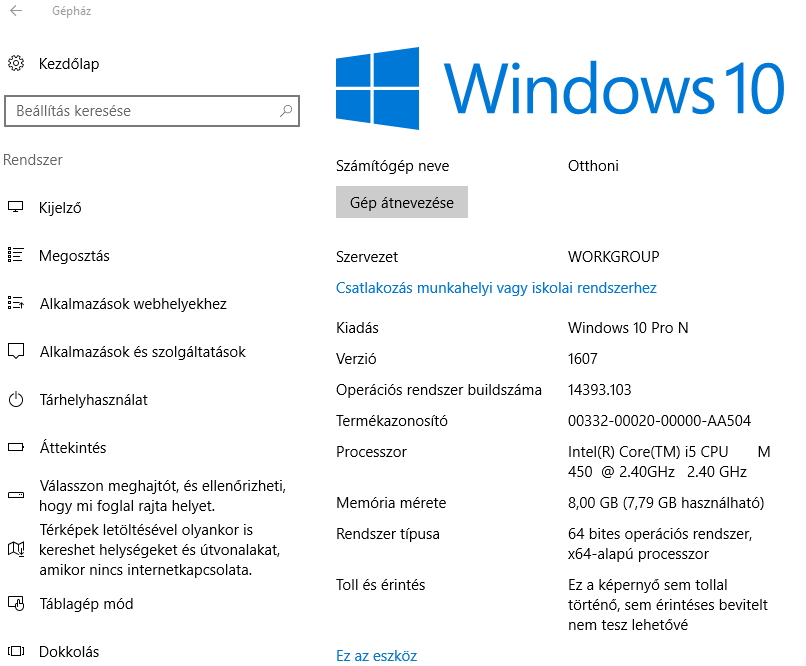This screenshot has height=666, width=806.
Task: Click computer name value Otthoni
Action: [593, 166]
